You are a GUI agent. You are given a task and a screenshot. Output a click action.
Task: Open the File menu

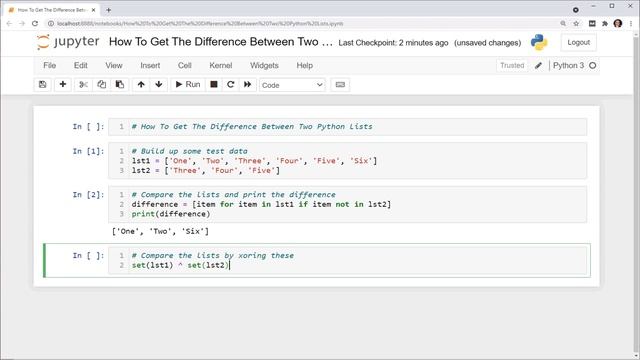[49, 65]
